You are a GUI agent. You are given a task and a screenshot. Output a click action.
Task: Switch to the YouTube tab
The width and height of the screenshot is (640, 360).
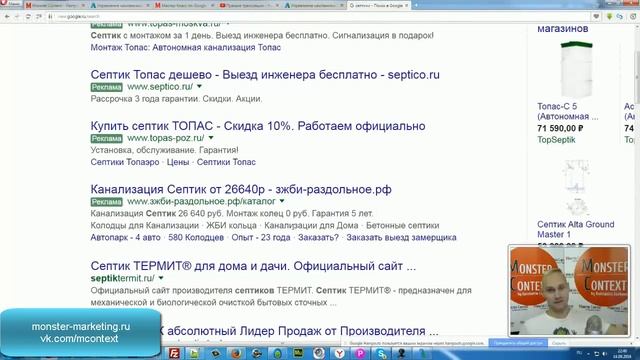tap(249, 5)
